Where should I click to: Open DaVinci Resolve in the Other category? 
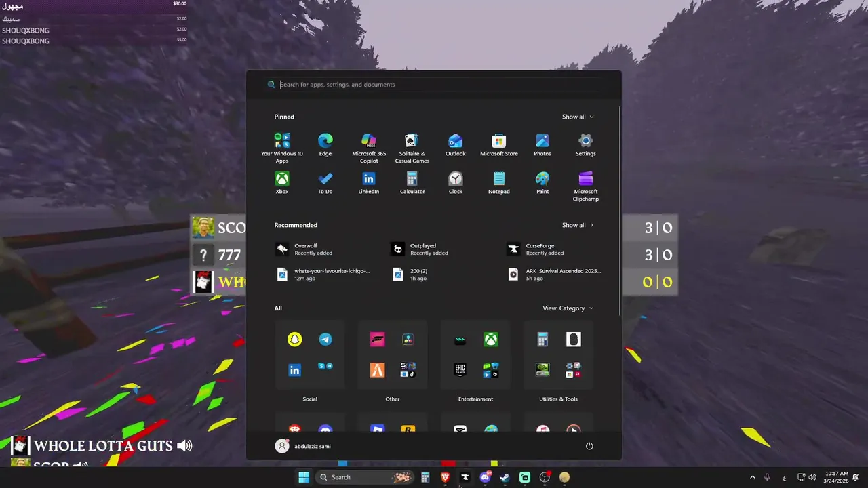408,340
